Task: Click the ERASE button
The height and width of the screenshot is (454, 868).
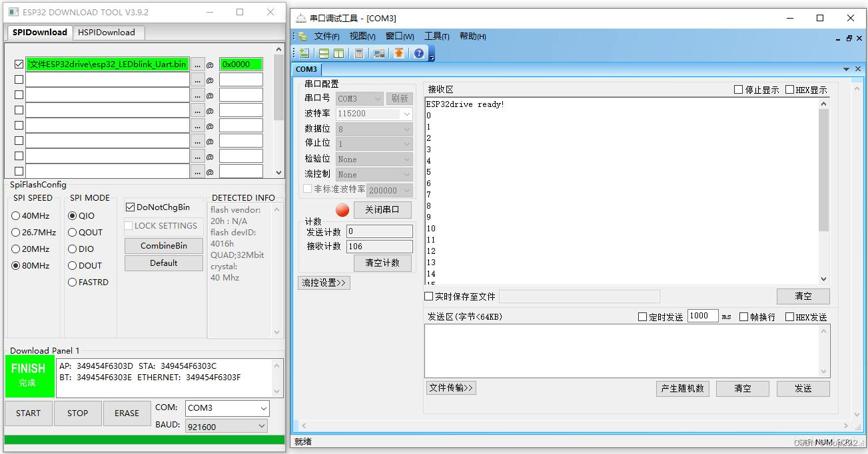Action: tap(127, 413)
